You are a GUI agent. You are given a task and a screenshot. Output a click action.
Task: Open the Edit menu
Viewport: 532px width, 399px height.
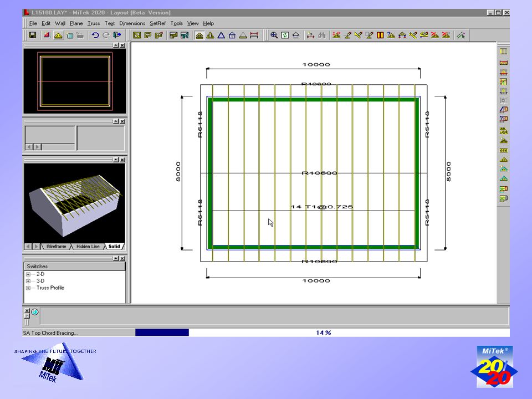[x=46, y=23]
